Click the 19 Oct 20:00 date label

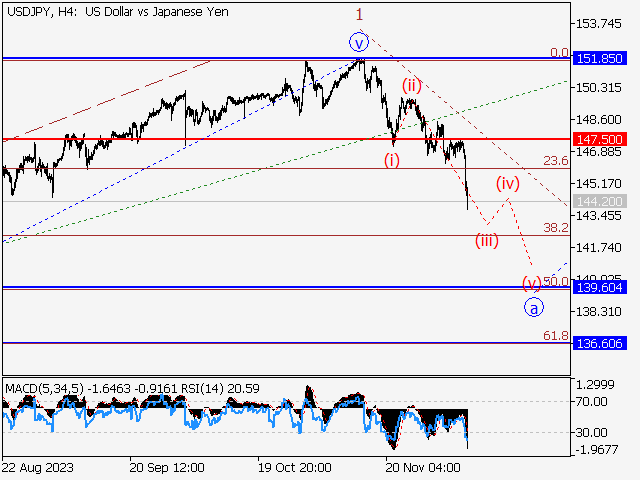[295, 467]
